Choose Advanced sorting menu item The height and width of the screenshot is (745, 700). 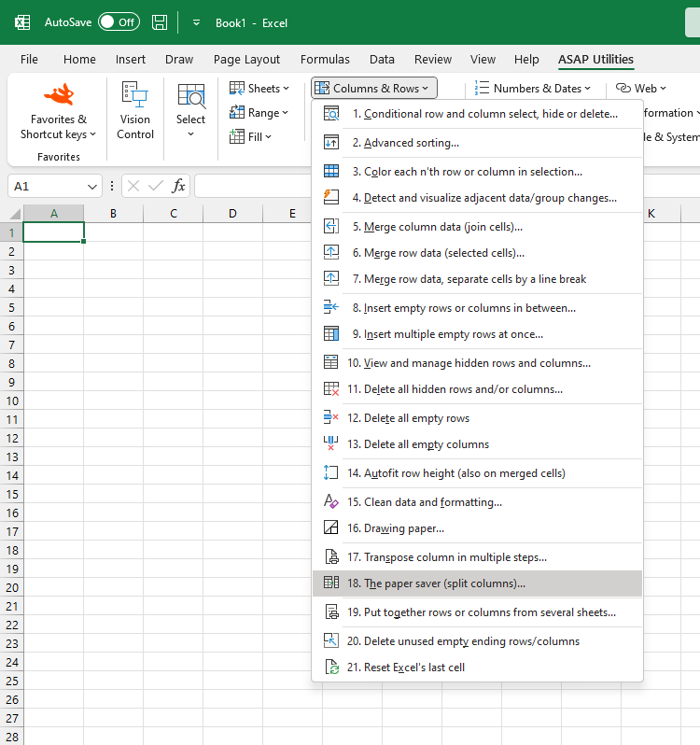[477, 143]
